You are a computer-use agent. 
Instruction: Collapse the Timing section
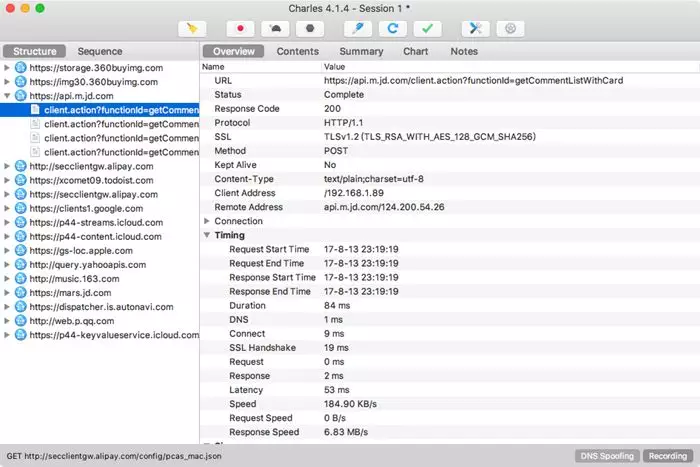coord(207,235)
